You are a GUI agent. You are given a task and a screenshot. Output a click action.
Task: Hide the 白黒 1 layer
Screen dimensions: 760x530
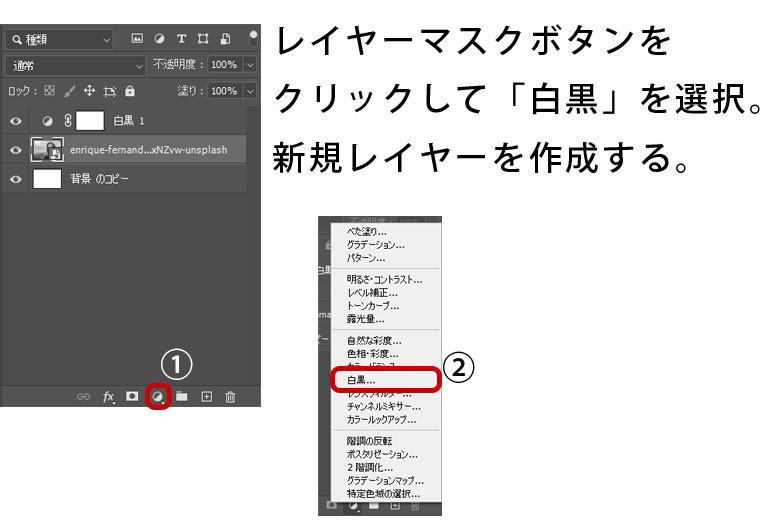click(x=16, y=121)
